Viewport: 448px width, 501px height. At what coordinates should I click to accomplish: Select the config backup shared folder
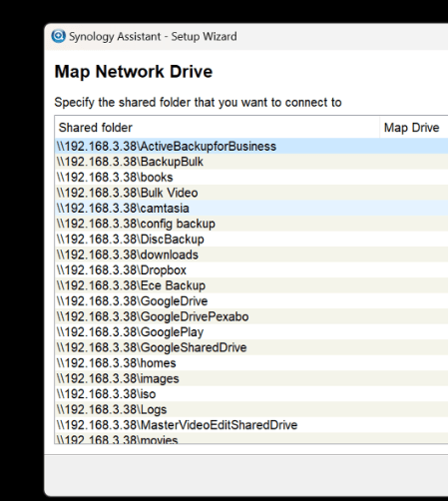(251, 224)
